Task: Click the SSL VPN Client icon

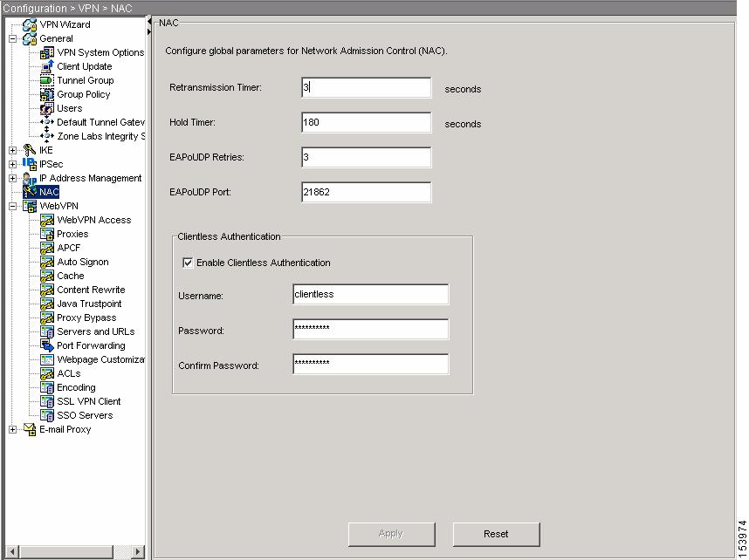Action: click(47, 401)
